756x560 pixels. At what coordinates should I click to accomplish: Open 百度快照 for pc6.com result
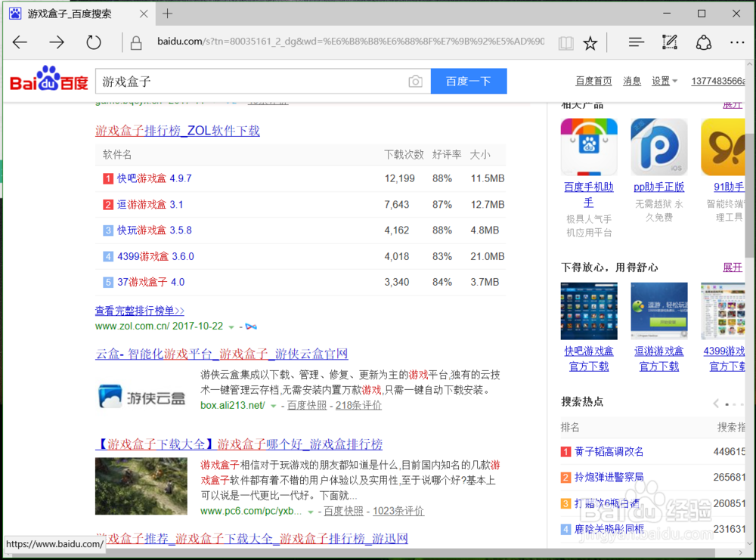[x=343, y=511]
